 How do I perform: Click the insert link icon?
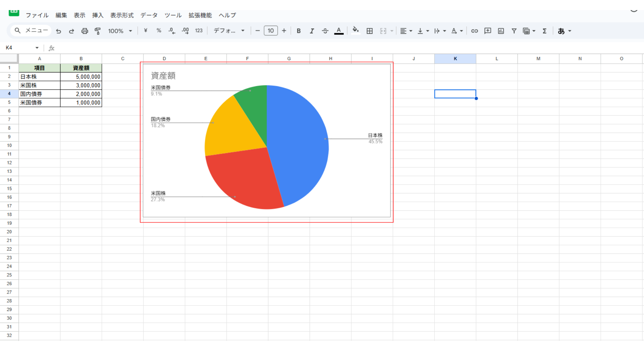pos(475,31)
